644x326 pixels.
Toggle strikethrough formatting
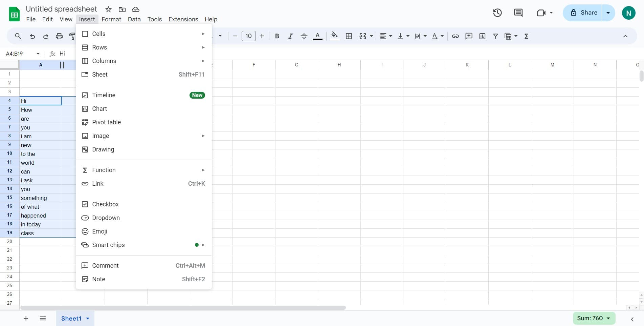coord(304,36)
